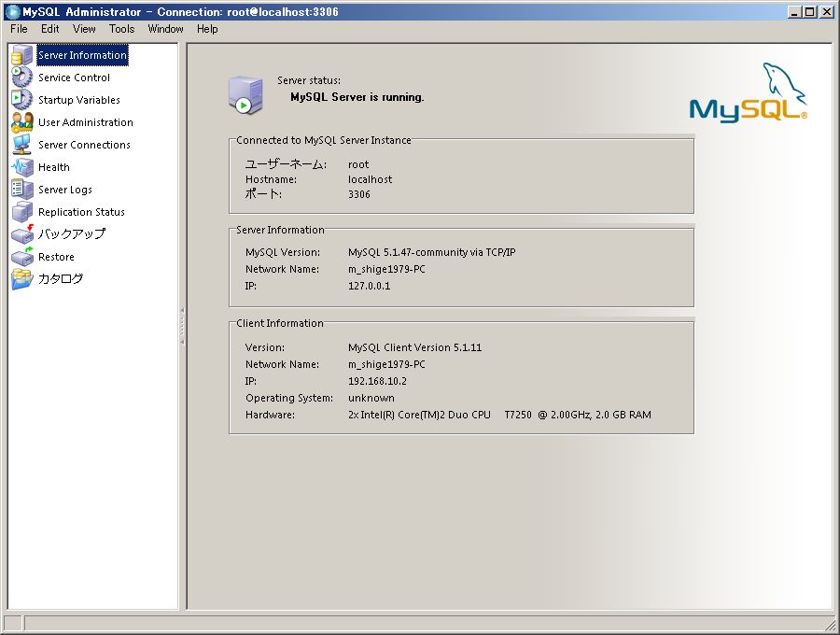Click the Replication Status icon
This screenshot has height=635, width=840.
click(22, 212)
